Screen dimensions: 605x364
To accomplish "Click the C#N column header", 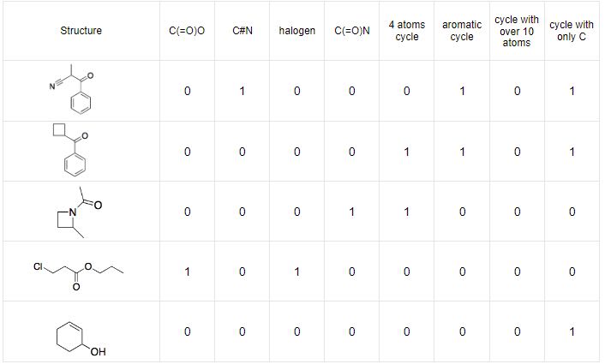I will 243,31.
